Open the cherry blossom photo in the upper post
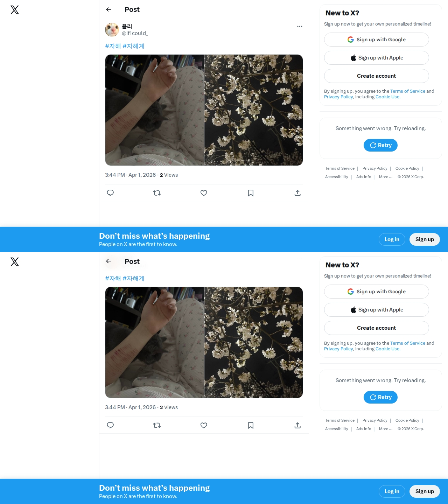 tap(253, 110)
